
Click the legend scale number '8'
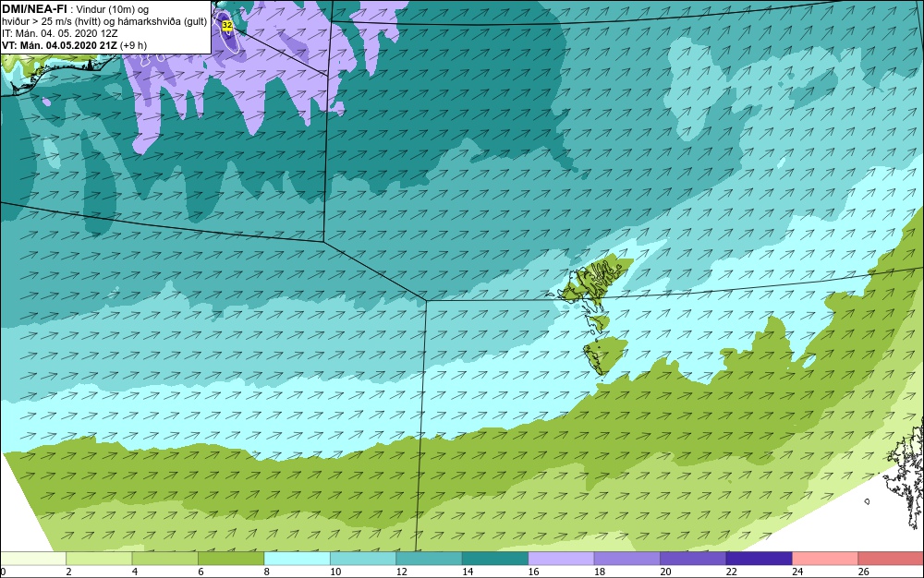point(266,572)
